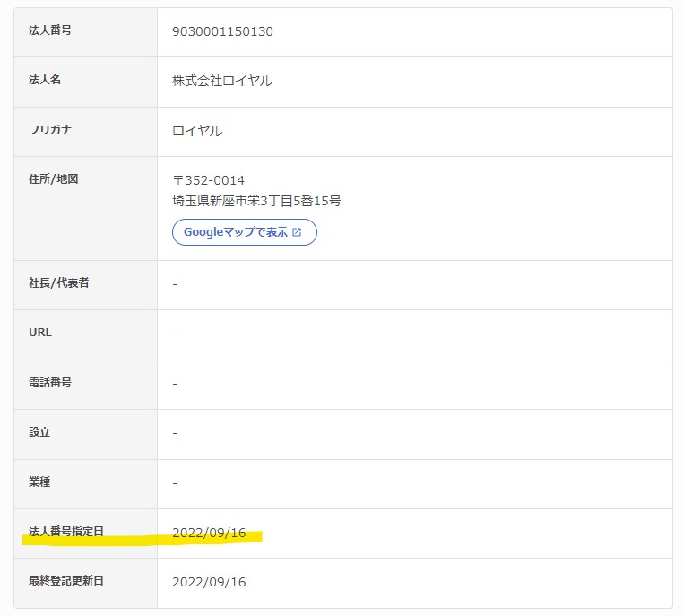Viewport: 683px width, 616px height.
Task: Select the 最終登記更新日 date value
Action: point(209,582)
